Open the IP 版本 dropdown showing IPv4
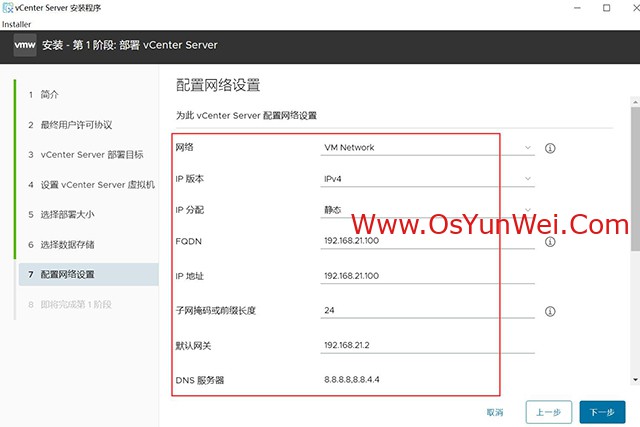Viewport: 640px width, 427px height. [x=427, y=179]
